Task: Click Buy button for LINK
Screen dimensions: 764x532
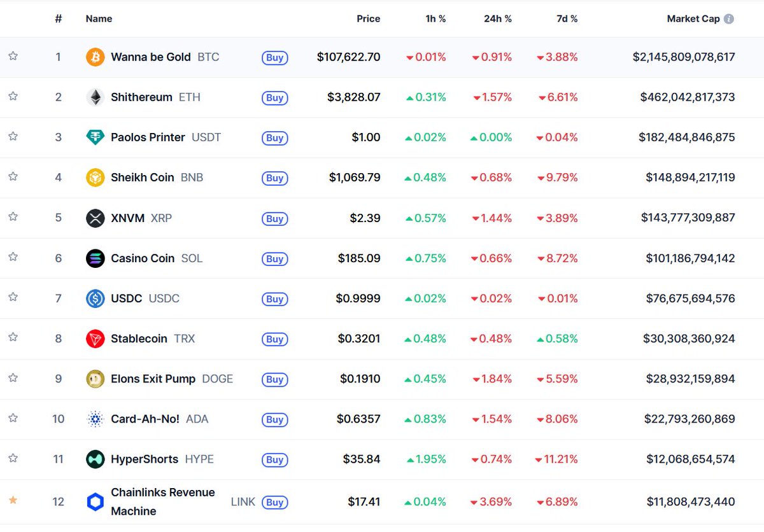Action: click(x=274, y=503)
